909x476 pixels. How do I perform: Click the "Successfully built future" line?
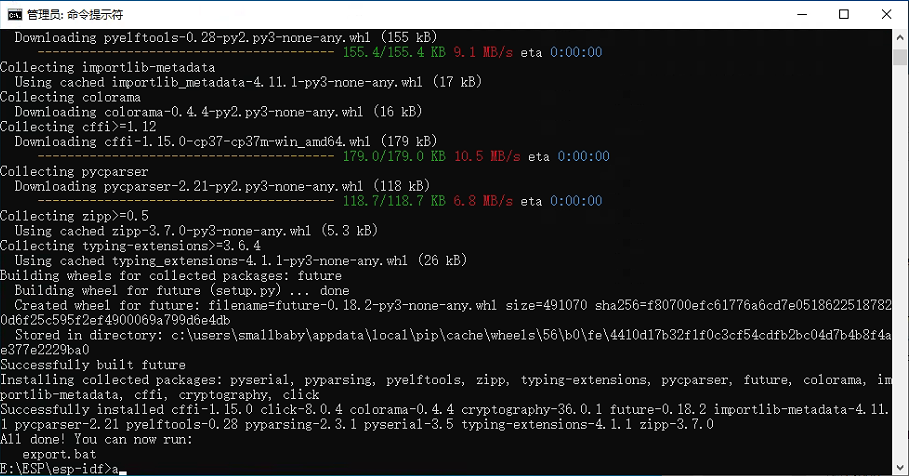coord(93,365)
